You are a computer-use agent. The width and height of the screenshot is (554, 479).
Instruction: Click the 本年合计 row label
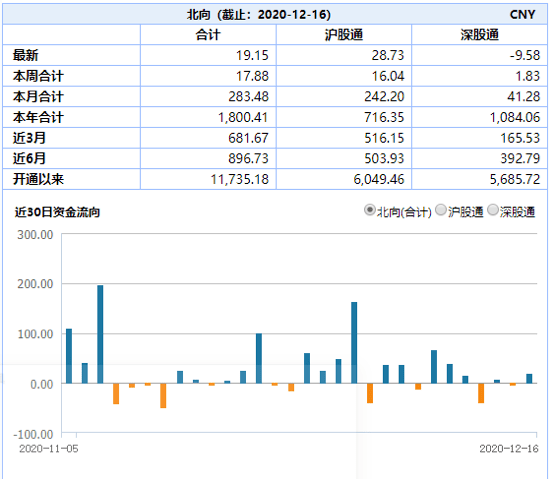point(38,117)
